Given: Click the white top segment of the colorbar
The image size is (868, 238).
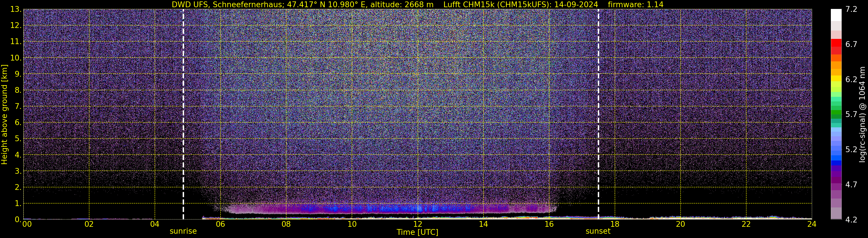Looking at the screenshot, I should click(x=836, y=15).
